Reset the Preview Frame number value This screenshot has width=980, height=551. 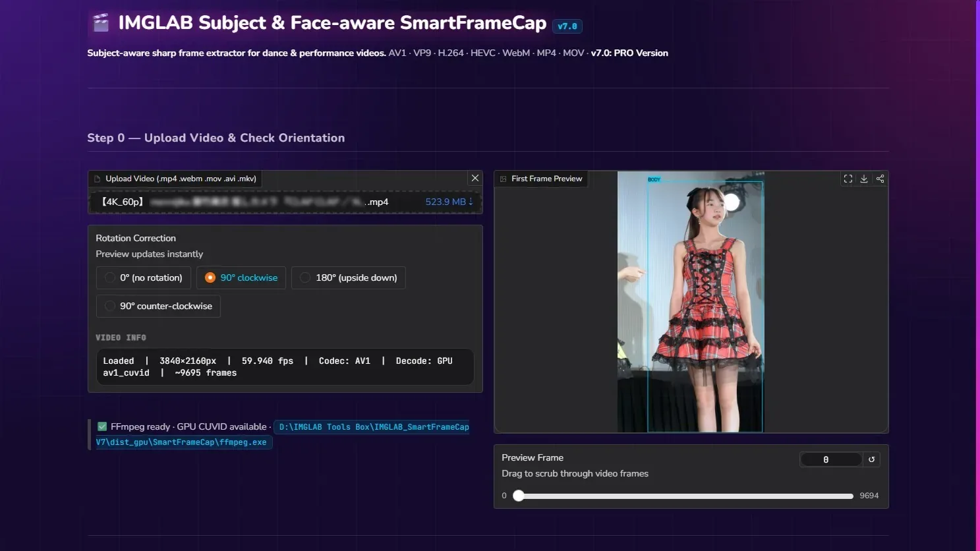871,459
